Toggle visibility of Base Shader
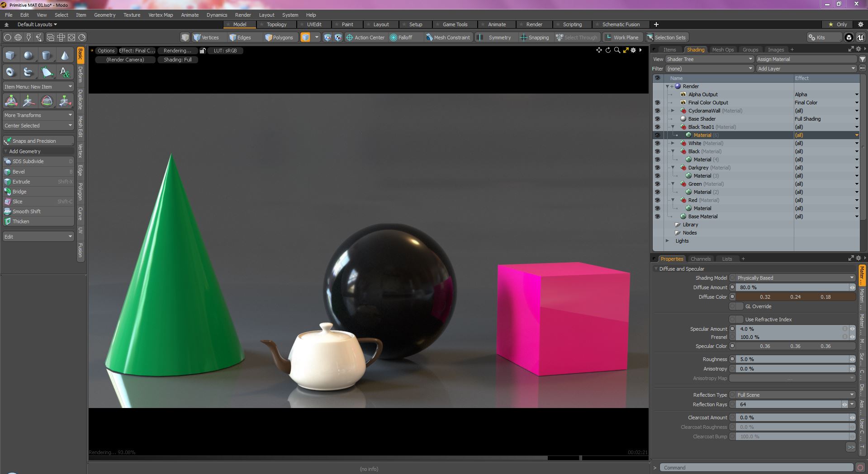This screenshot has width=868, height=474. 657,119
